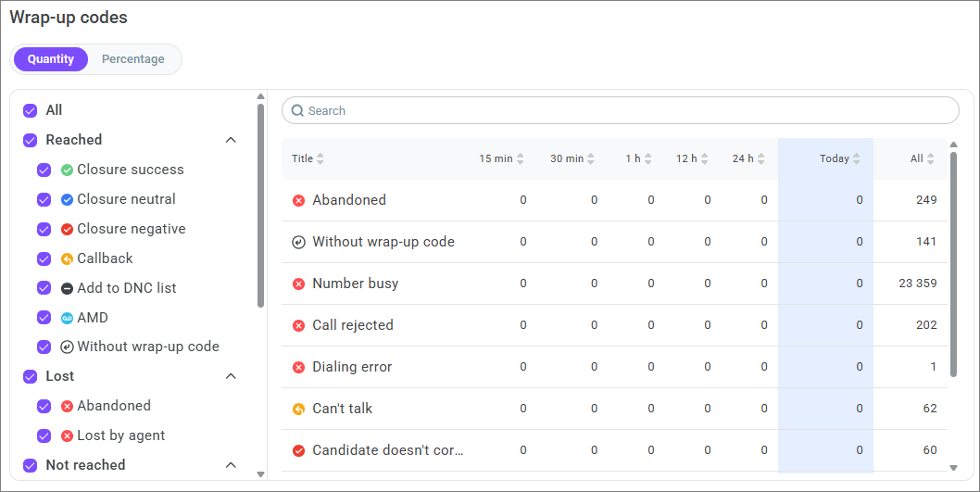Viewport: 980px width, 492px height.
Task: Click the red X icon in Abandoned table row
Action: 299,200
